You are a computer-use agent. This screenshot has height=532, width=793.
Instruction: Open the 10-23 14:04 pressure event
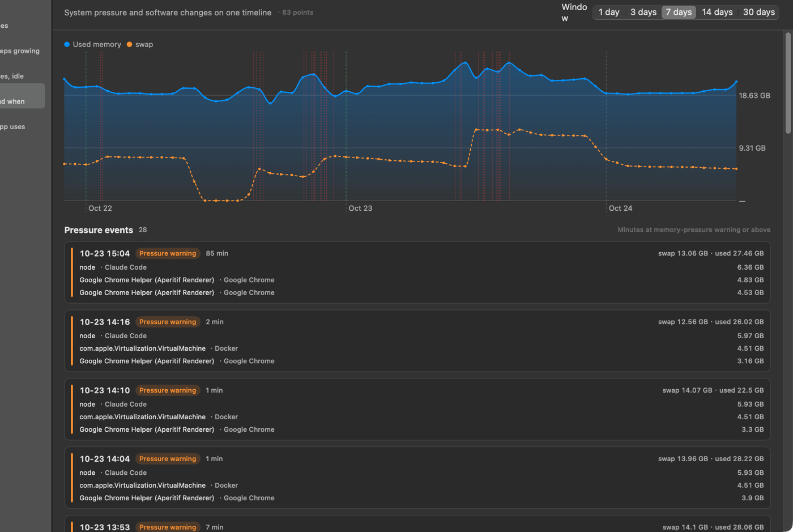[x=417, y=478]
